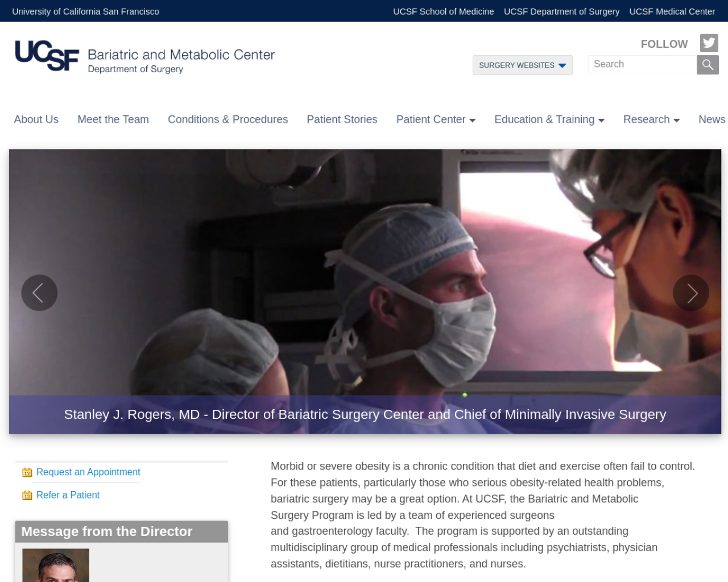Follow the Request an Appointment link
Image resolution: width=728 pixels, height=582 pixels.
point(88,472)
